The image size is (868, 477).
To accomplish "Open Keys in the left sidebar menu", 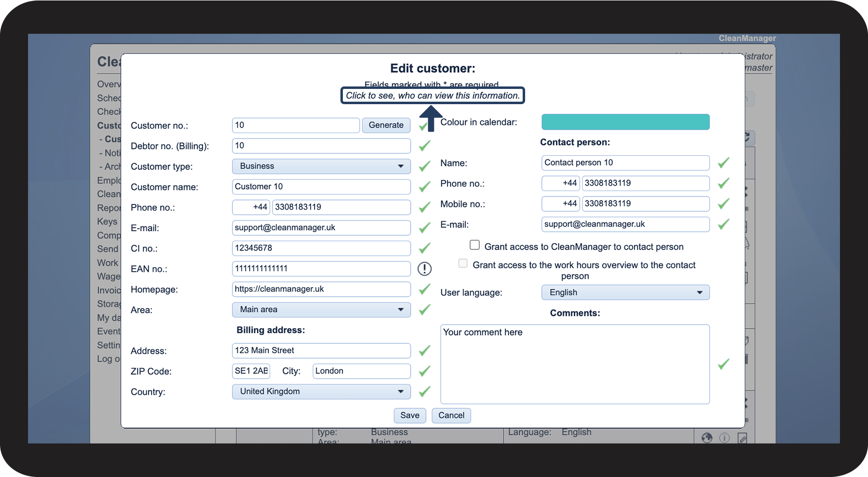I will 107,222.
